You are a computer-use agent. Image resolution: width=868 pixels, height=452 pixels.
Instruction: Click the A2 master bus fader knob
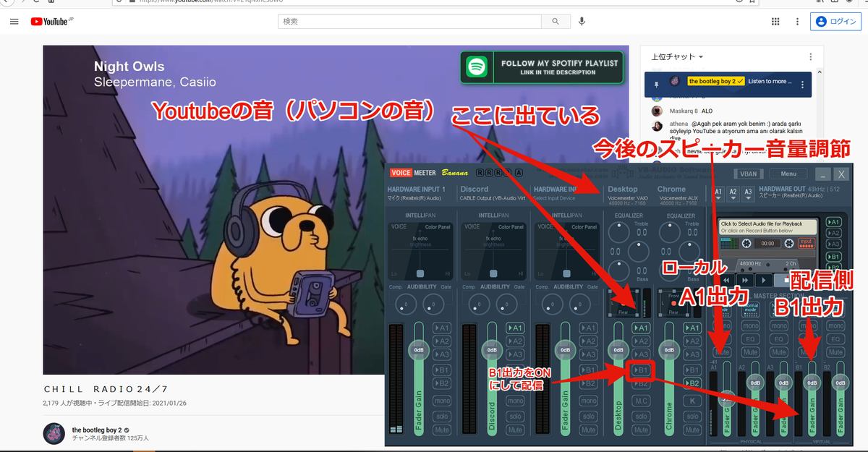click(755, 383)
